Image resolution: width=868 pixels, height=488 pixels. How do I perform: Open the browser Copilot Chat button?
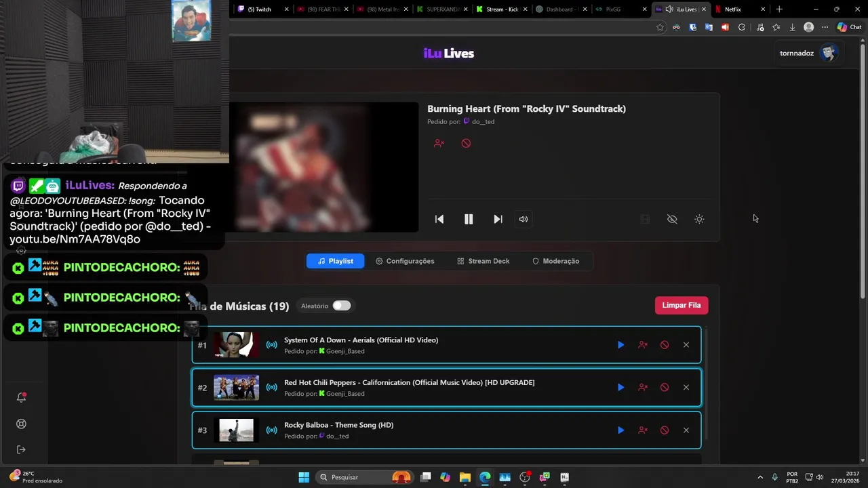[x=849, y=27]
